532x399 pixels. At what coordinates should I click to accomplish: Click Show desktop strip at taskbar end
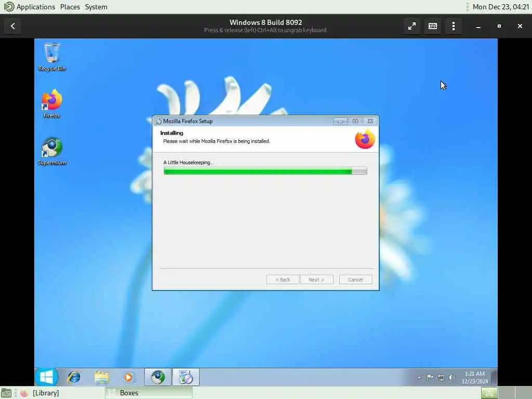(x=494, y=377)
